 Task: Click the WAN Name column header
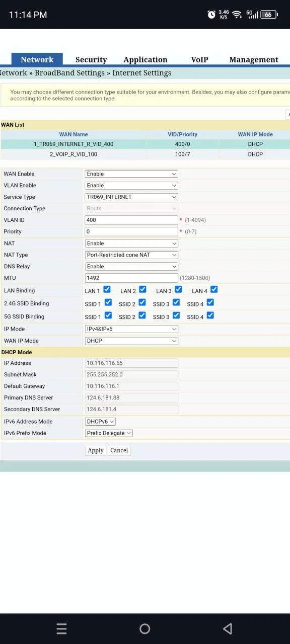coord(74,134)
